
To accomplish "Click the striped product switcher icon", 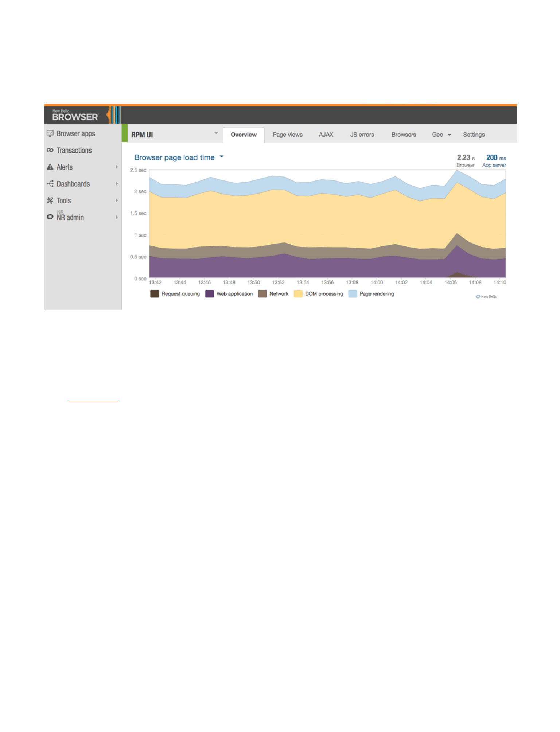I will coord(113,115).
